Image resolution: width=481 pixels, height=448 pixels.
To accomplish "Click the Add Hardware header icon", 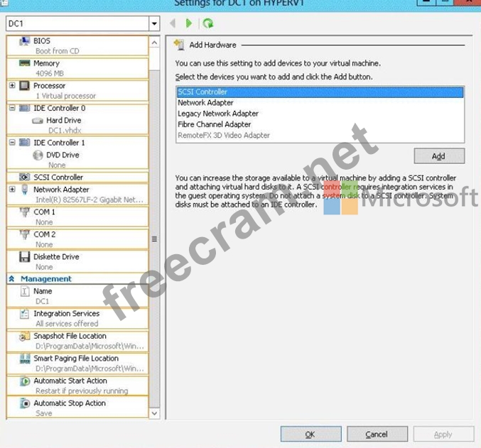I will point(179,45).
